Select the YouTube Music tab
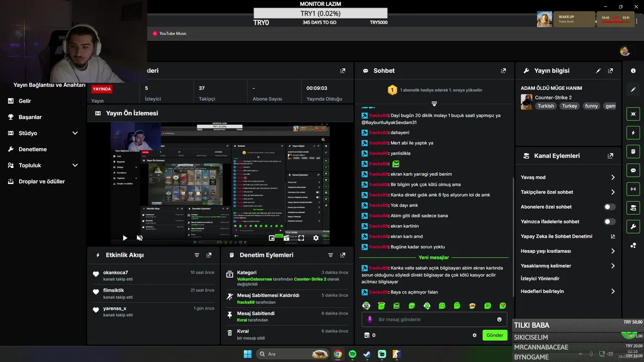Viewport: 644px width, 362px height. [x=170, y=34]
